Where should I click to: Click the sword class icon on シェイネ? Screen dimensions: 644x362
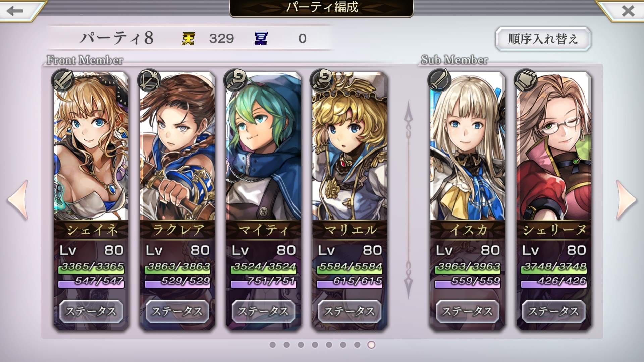[x=63, y=80]
